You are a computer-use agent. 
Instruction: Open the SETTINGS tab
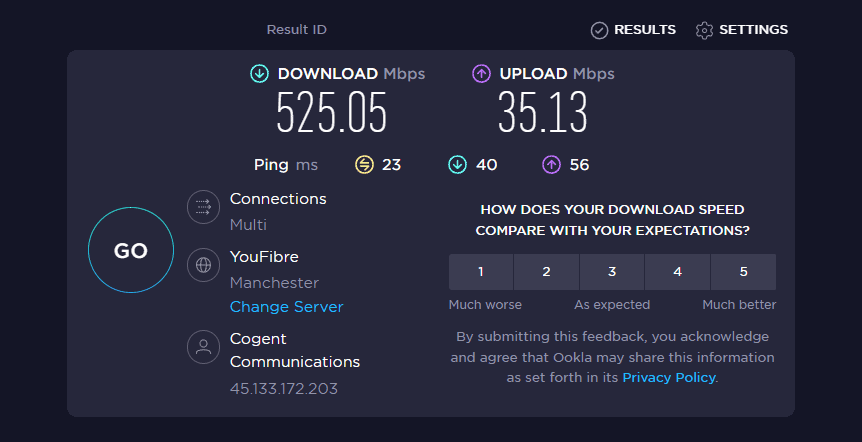coord(741,30)
